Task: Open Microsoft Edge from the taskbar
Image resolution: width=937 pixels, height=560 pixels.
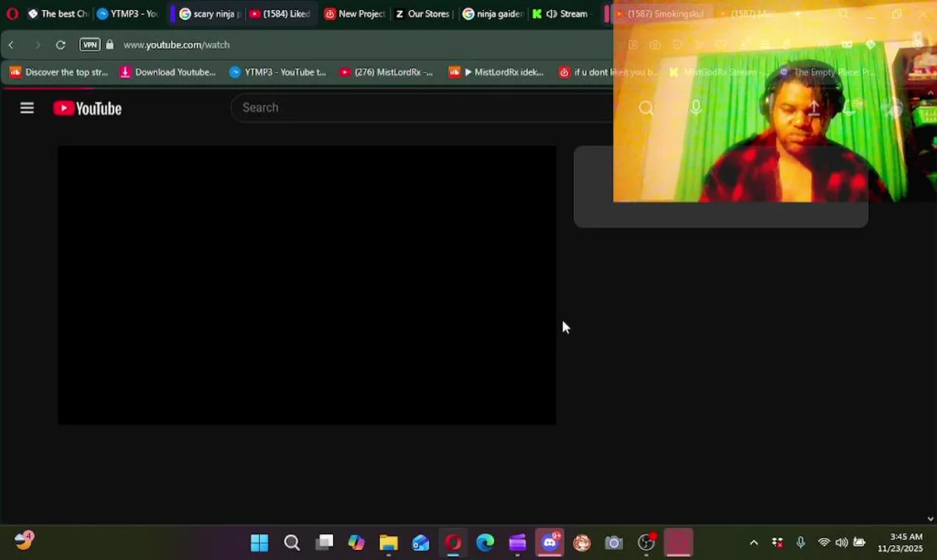Action: coord(485,543)
